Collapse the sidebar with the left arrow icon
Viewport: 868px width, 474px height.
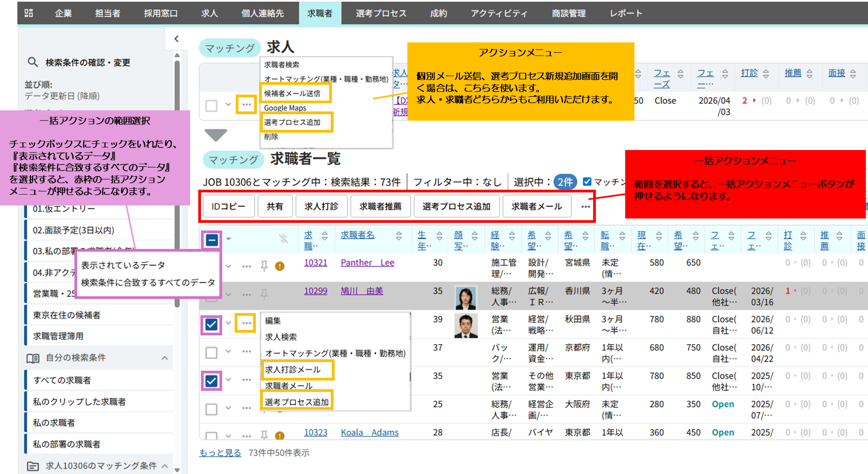point(177,39)
